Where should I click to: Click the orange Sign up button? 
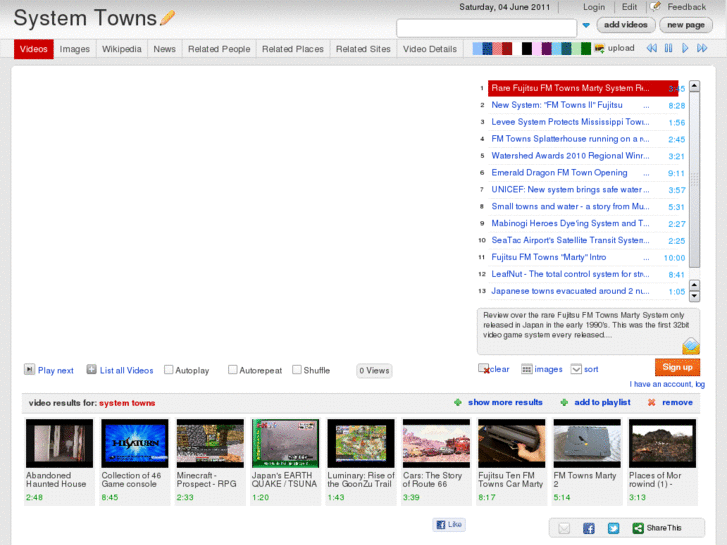(677, 367)
